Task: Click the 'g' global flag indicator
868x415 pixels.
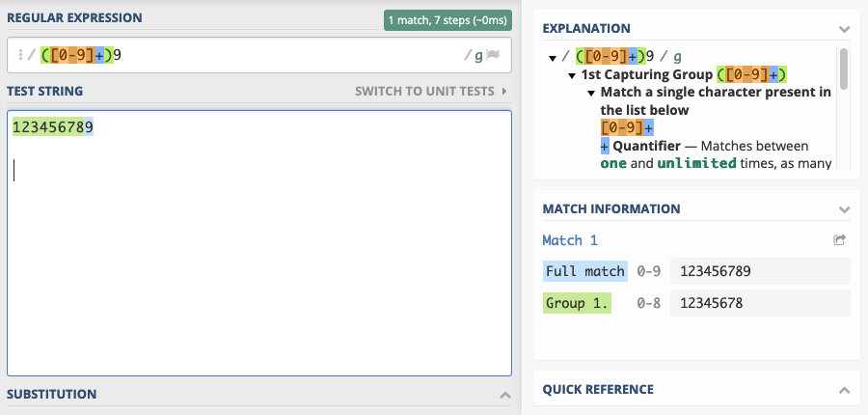Action: click(478, 55)
